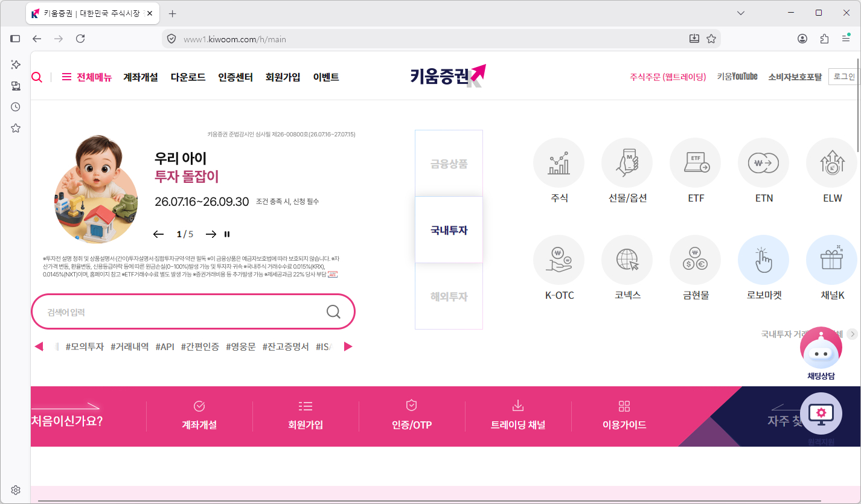Viewport: 861px width, 504px height.
Task: Click 계좌개설 in the pink bar
Action: (199, 415)
